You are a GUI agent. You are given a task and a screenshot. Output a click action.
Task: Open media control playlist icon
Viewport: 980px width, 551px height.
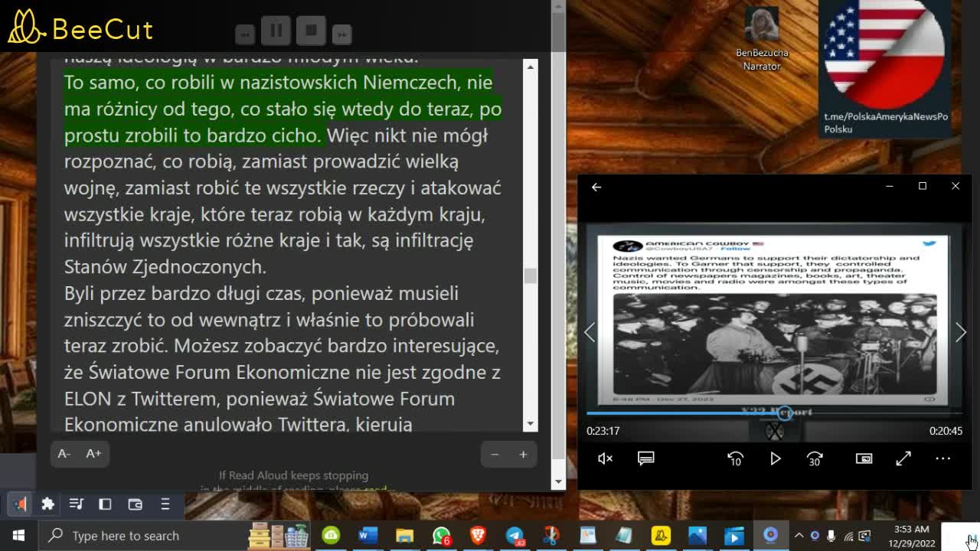point(76,504)
